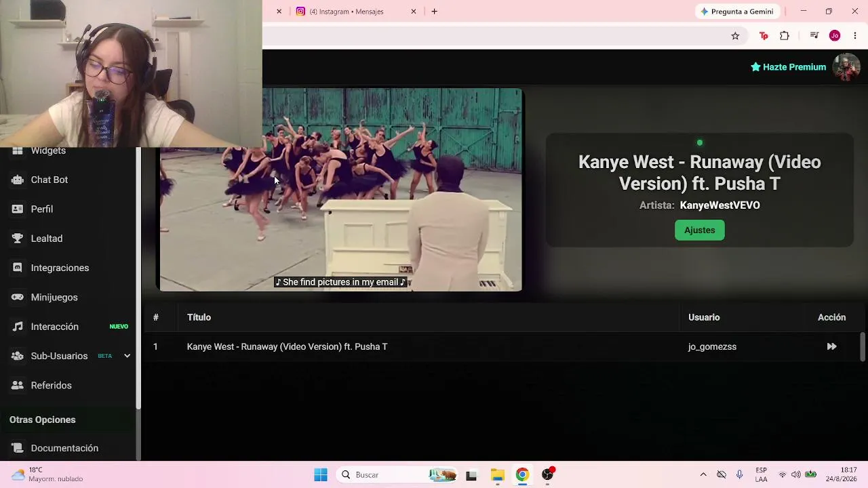
Task: Click Hazte Premium link
Action: pos(788,67)
